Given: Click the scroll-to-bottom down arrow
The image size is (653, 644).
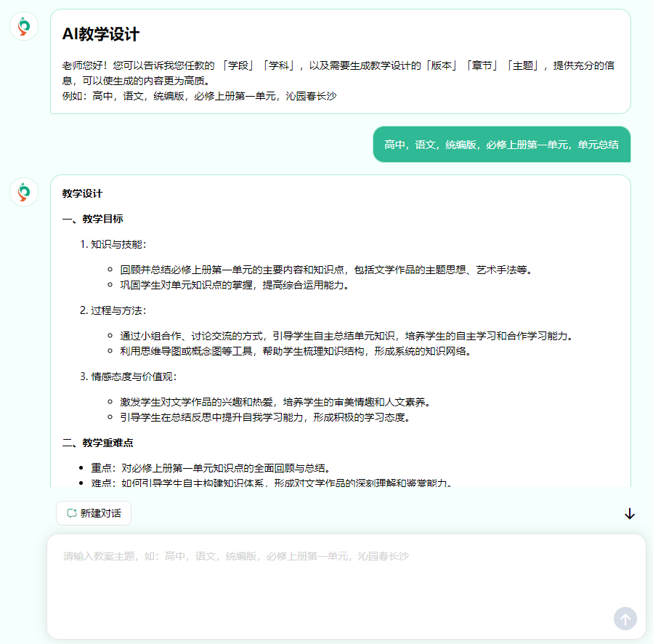Looking at the screenshot, I should coord(629,514).
